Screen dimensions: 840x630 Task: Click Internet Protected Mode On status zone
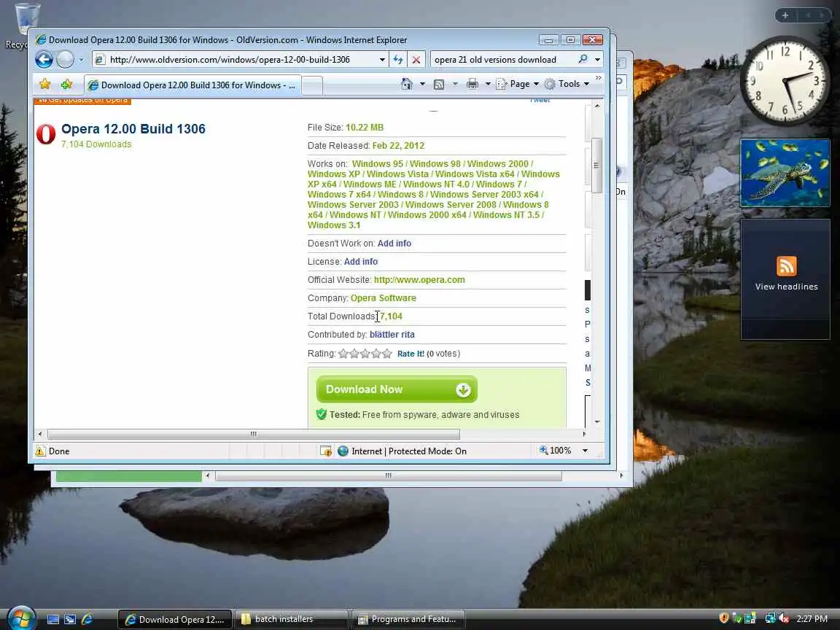(402, 451)
